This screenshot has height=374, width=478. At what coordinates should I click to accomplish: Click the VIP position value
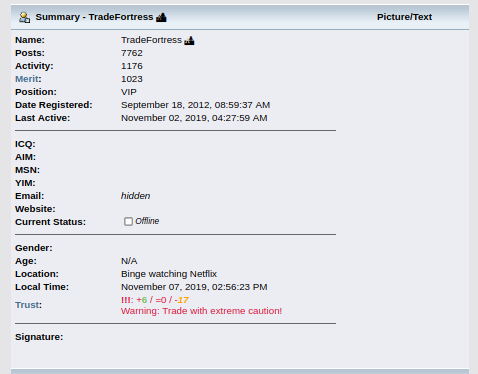click(129, 92)
